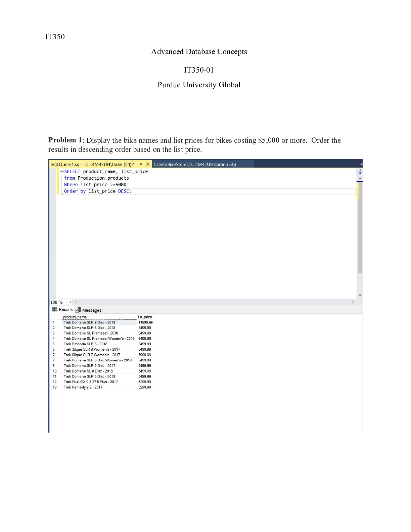Image resolution: width=411 pixels, height=532 pixels.
Task: Switch to the Messages tab
Action: [89, 310]
